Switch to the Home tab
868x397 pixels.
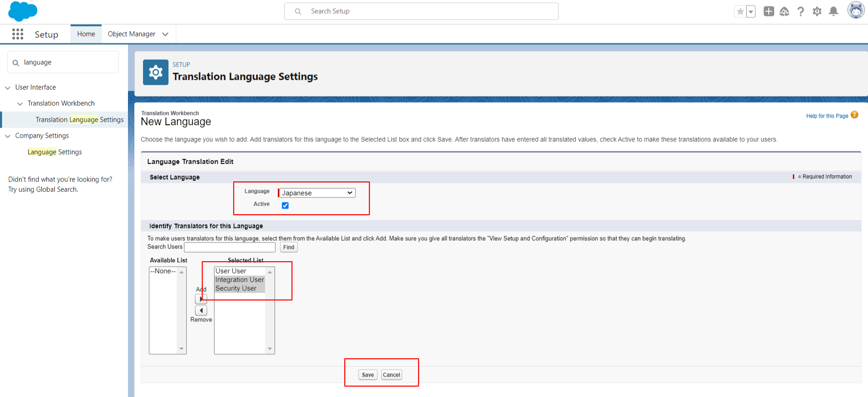click(x=86, y=34)
